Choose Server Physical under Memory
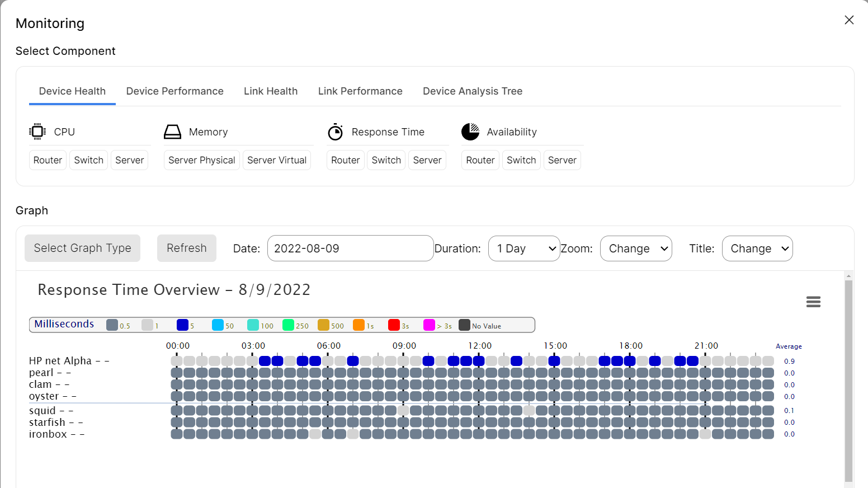Screen dimensions: 868x488 202,160
